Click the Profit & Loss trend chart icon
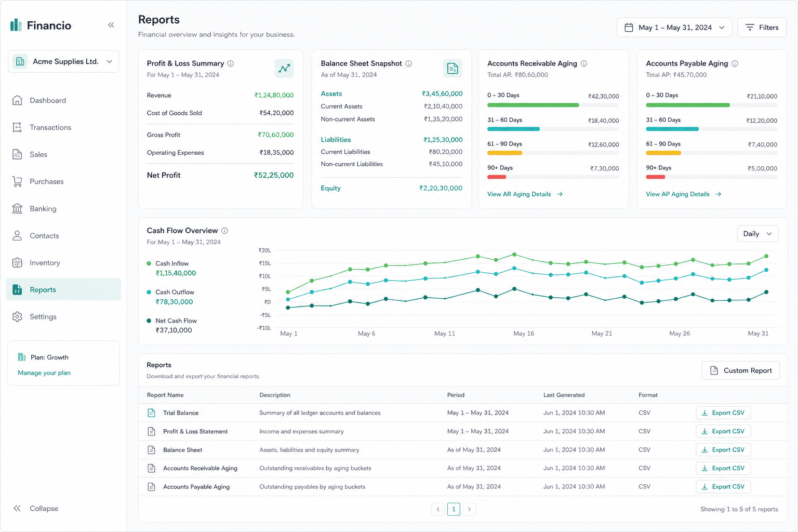 pyautogui.click(x=284, y=68)
